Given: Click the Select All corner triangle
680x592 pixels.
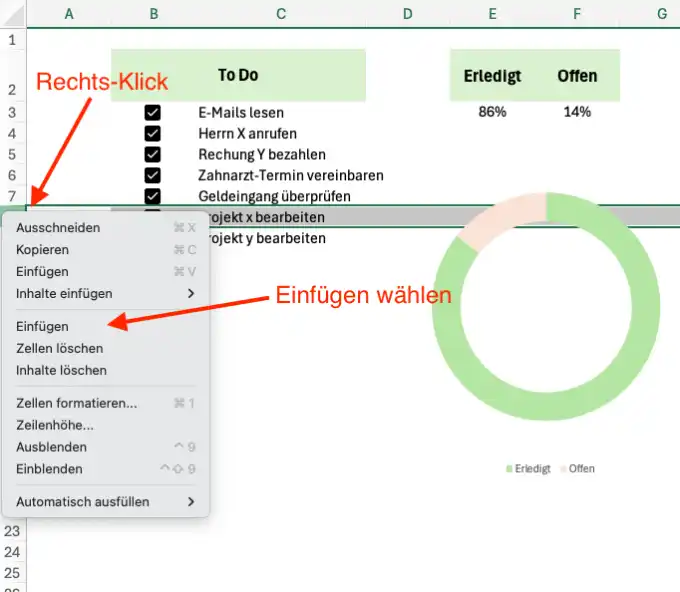Looking at the screenshot, I should coord(13,14).
